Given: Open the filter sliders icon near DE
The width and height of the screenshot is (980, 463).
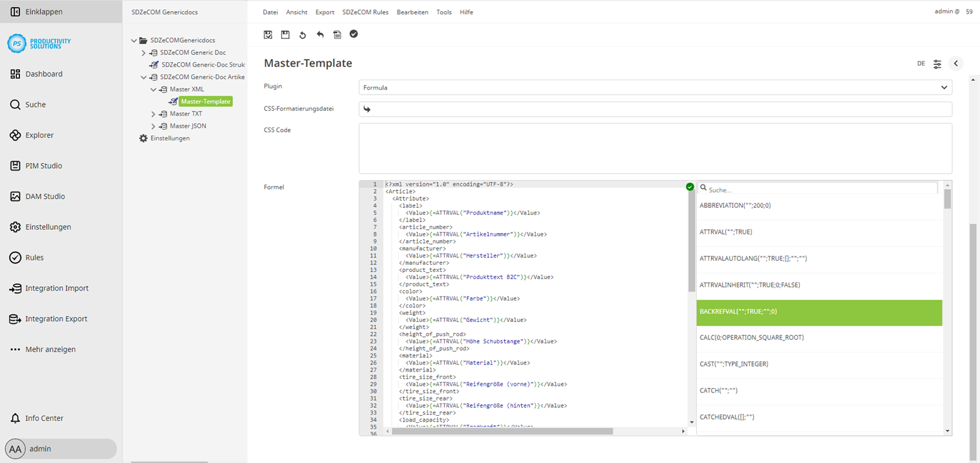Looking at the screenshot, I should click(937, 63).
